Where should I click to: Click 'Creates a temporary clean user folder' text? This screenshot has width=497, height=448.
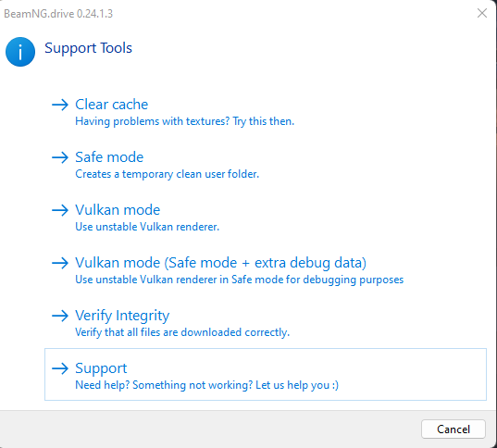tap(167, 174)
